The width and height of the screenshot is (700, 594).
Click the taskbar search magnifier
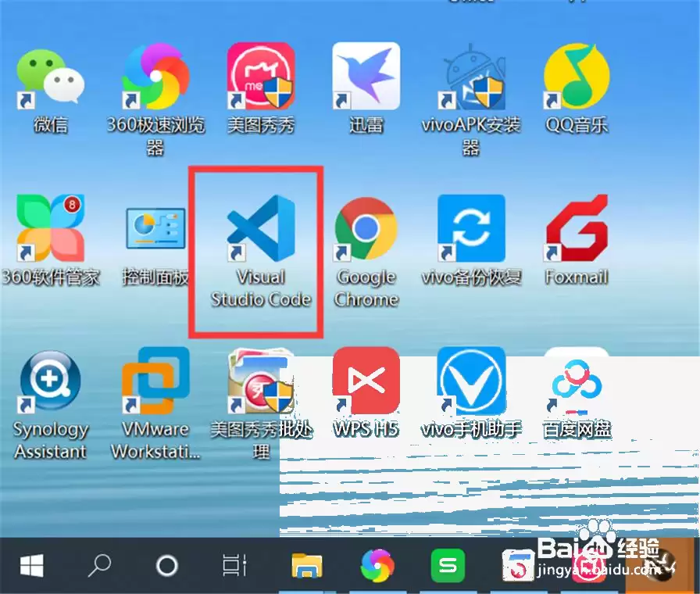pos(99,565)
